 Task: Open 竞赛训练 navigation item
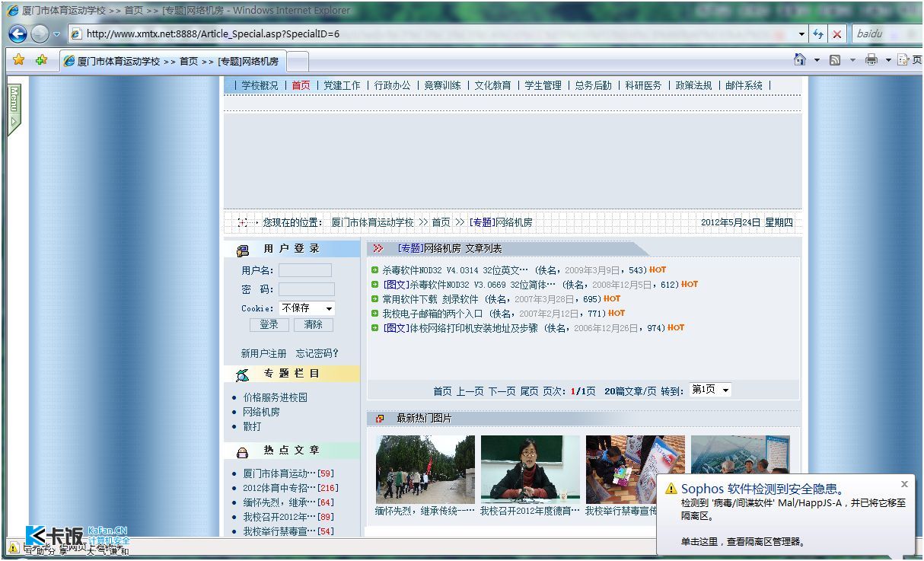click(442, 85)
